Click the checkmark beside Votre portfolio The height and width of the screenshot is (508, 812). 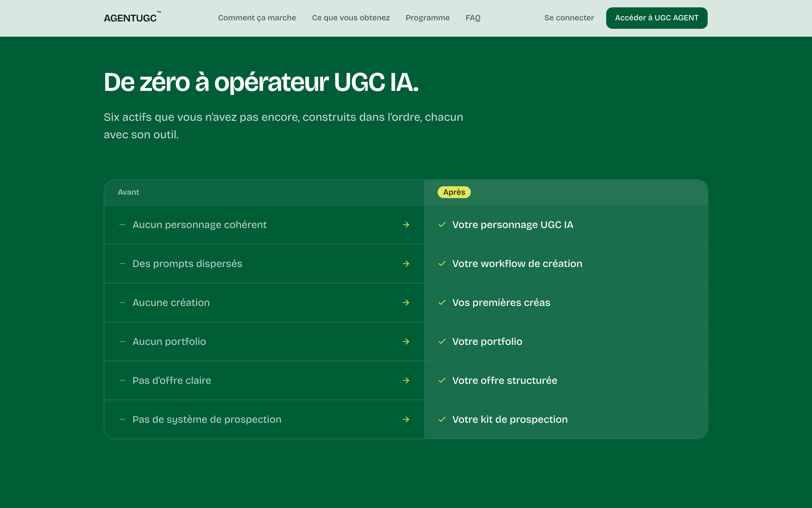click(442, 341)
